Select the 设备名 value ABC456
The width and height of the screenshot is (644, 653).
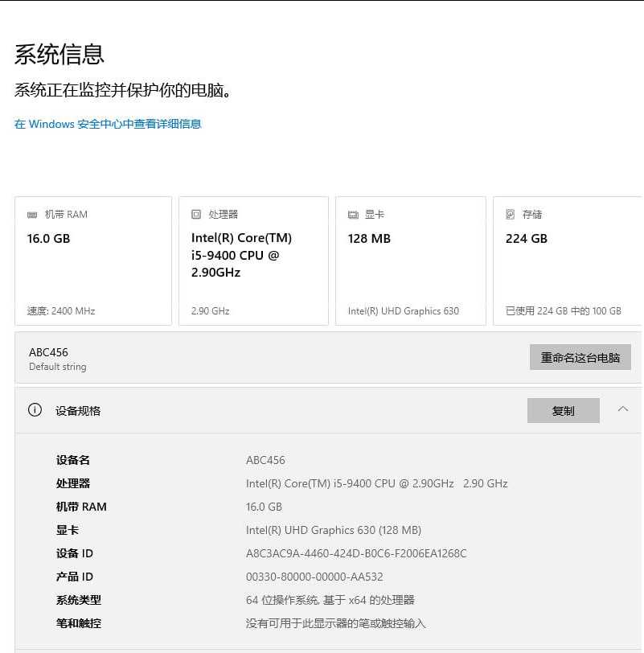click(x=265, y=460)
